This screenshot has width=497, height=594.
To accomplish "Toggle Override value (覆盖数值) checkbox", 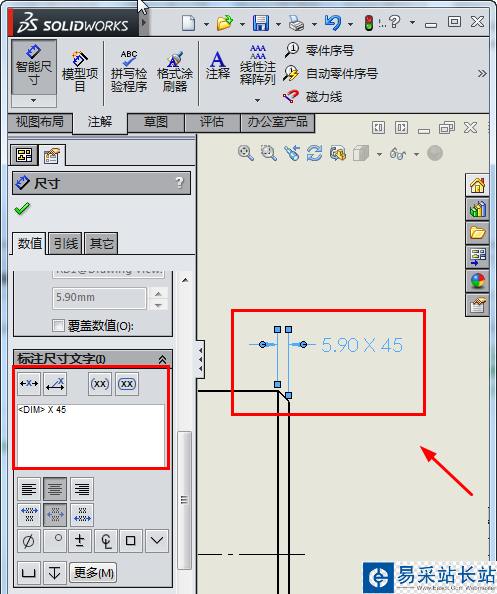I will point(58,325).
